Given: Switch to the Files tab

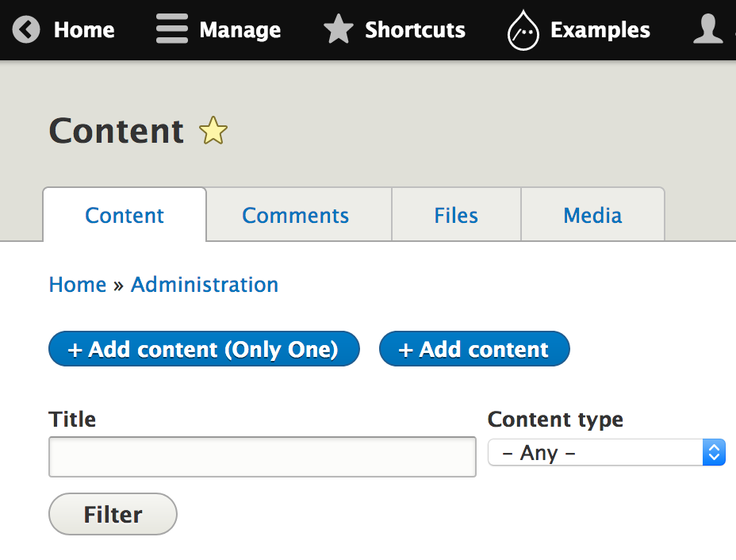Looking at the screenshot, I should click(456, 216).
